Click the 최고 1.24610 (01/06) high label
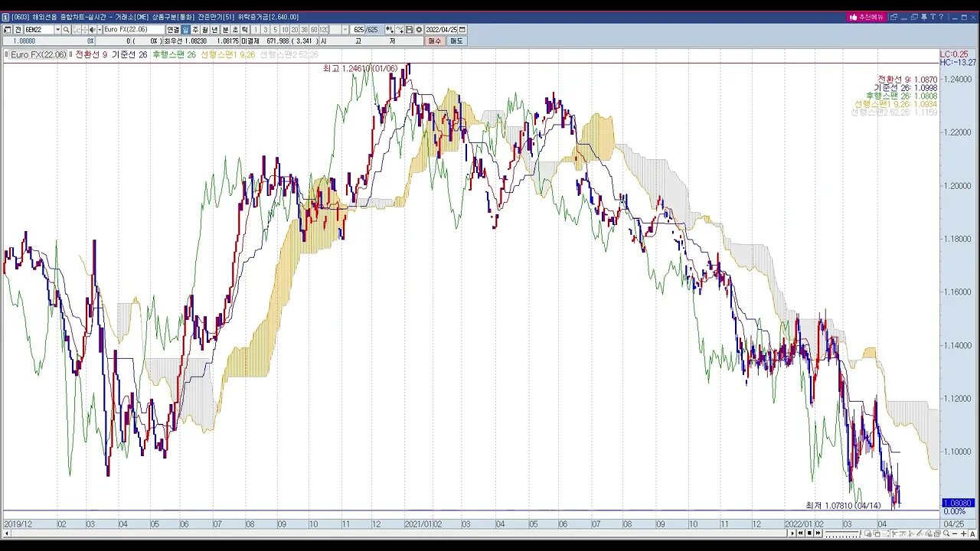 pyautogui.click(x=360, y=69)
